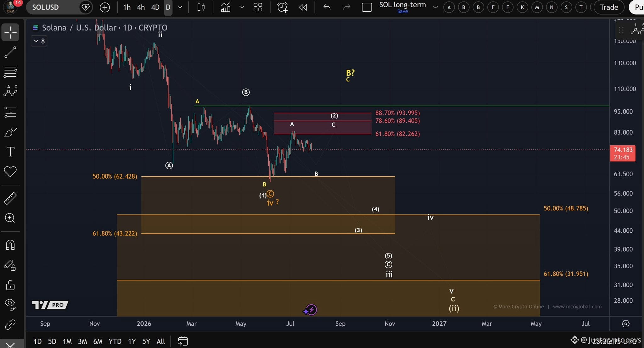
Task: Open the Fibonacci retracement tools
Action: click(x=10, y=72)
